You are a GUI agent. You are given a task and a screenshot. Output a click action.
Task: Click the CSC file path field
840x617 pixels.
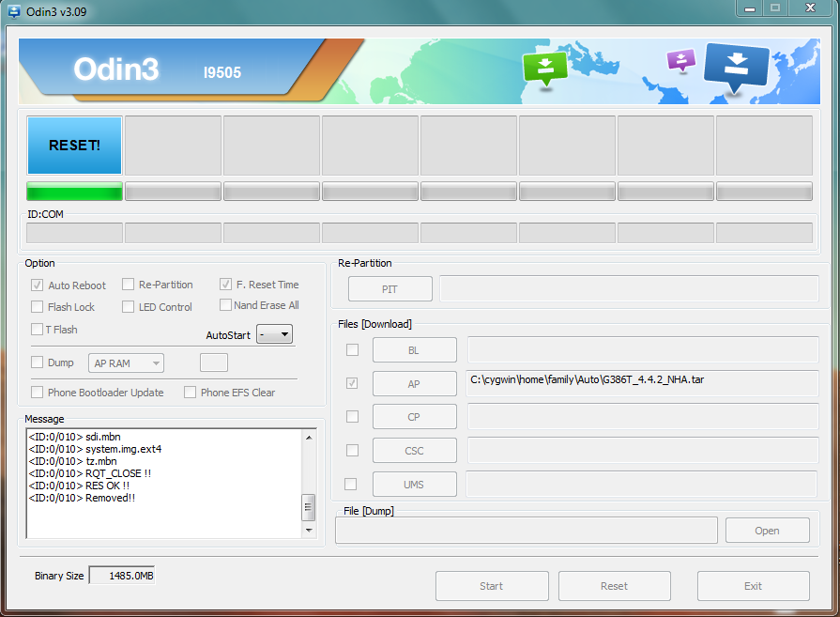[643, 450]
